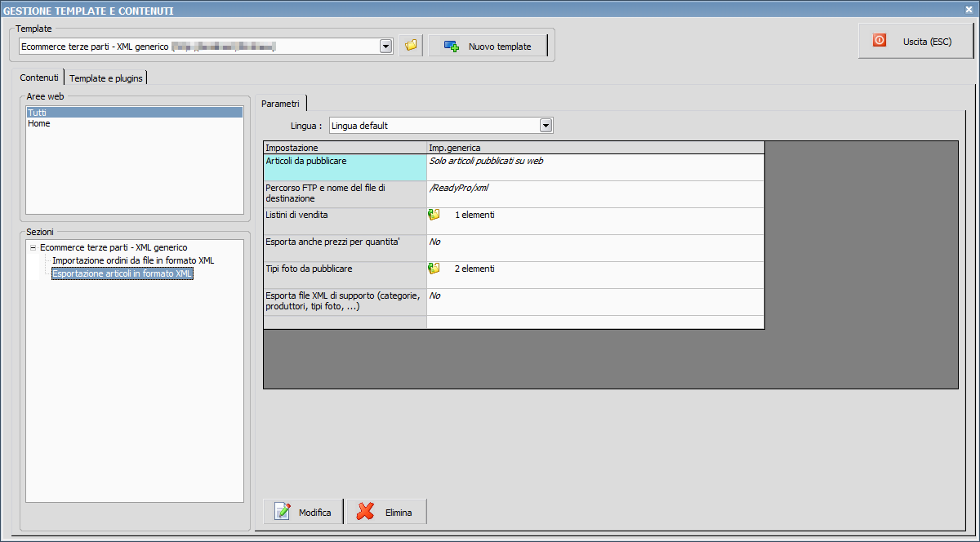This screenshot has width=980, height=542.
Task: Click the folder icon in the Tipi foto da pubblicare row
Action: pos(434,269)
